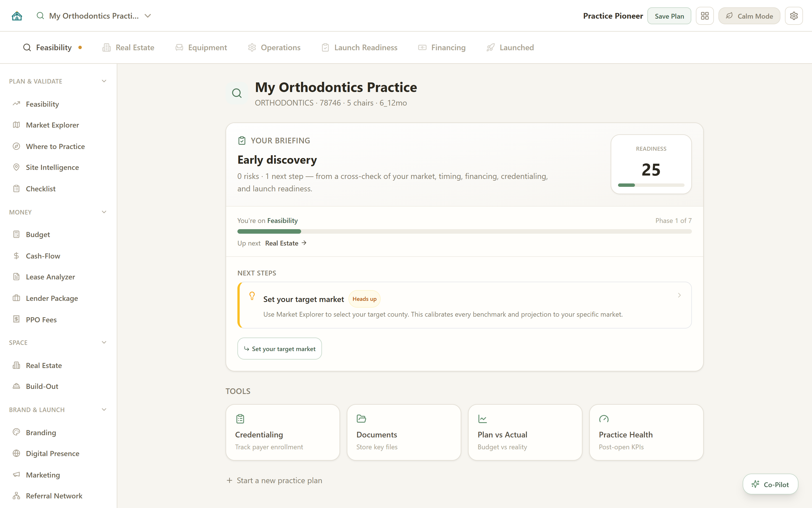The image size is (812, 508).
Task: Switch to the Launch Readiness tab
Action: coord(359,47)
